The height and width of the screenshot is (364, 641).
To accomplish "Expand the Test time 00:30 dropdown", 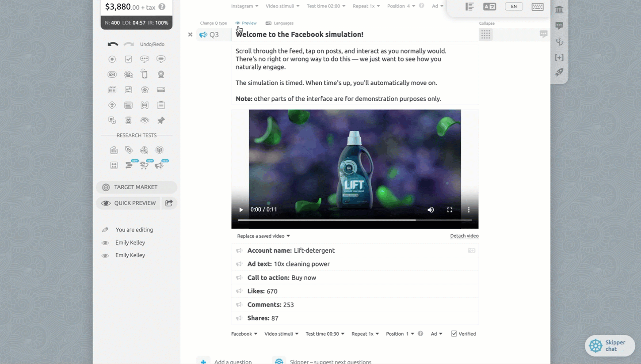I will 325,334.
